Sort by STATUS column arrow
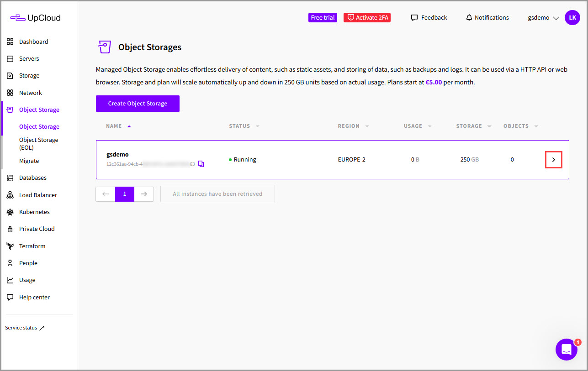Screen dimensions: 588x371 pyautogui.click(x=257, y=126)
